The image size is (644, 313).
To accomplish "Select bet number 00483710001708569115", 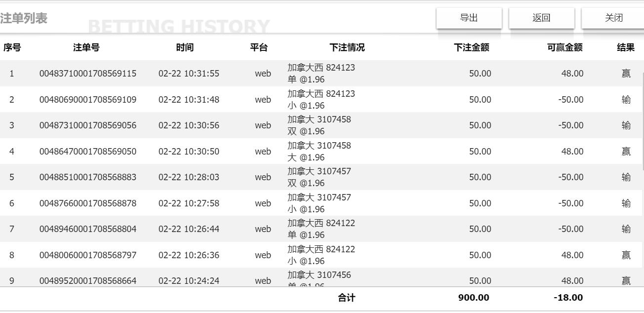I will click(88, 74).
